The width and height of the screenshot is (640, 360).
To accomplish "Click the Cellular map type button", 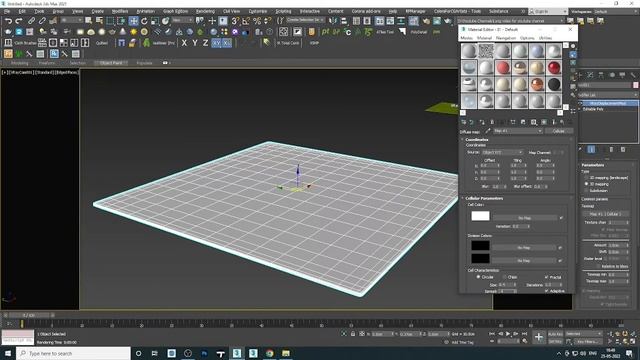I will [x=559, y=131].
